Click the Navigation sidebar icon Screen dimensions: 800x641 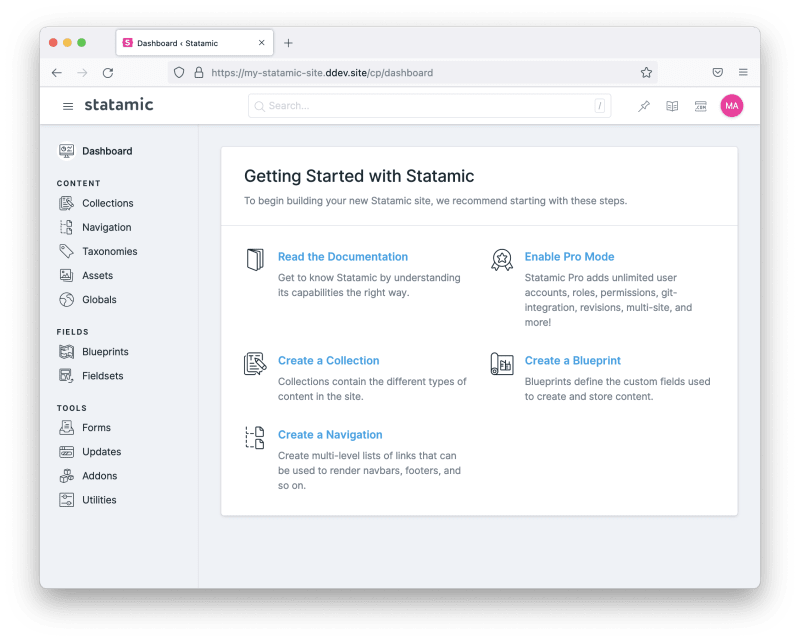(66, 227)
